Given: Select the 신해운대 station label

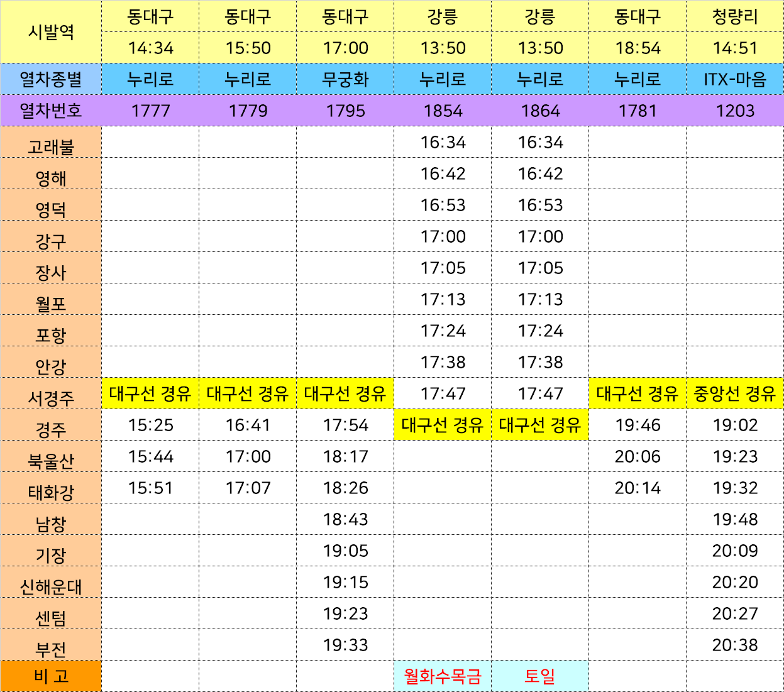Looking at the screenshot, I should pyautogui.click(x=51, y=582).
